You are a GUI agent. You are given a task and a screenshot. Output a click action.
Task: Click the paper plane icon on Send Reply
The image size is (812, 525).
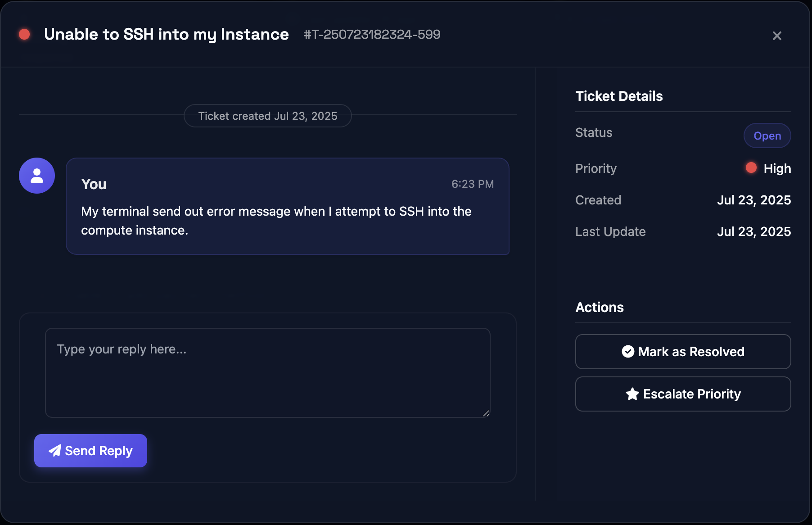coord(55,451)
